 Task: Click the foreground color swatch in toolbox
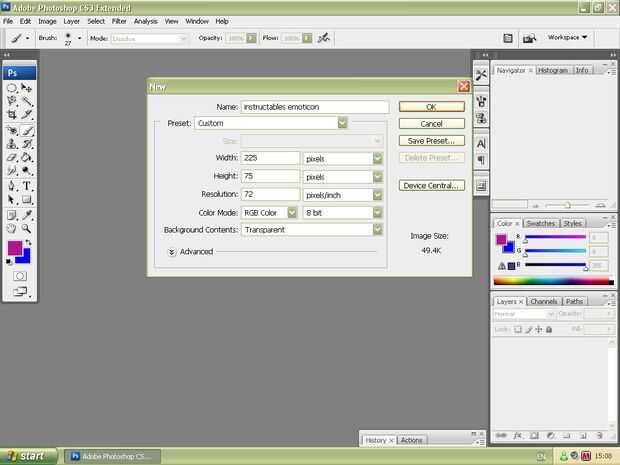15,248
